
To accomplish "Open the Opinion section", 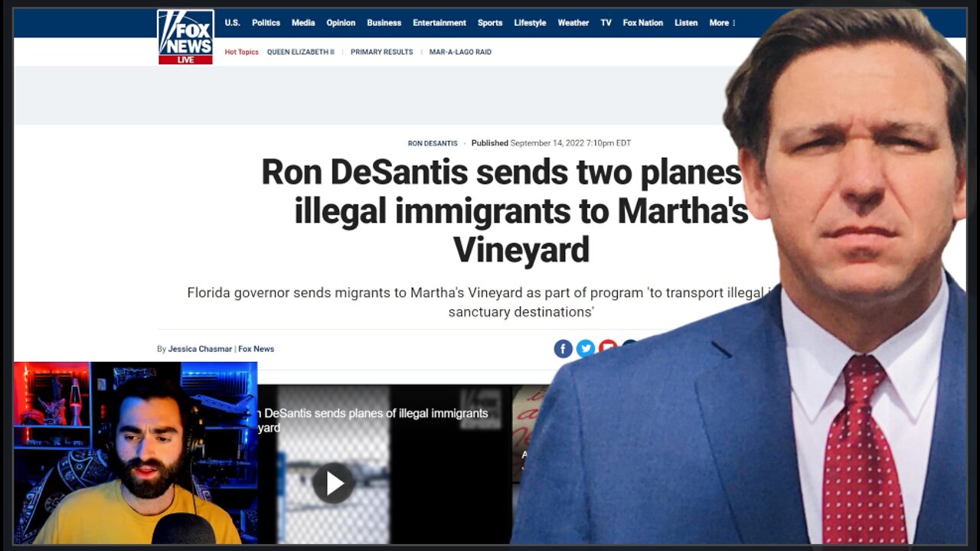I will [x=341, y=23].
